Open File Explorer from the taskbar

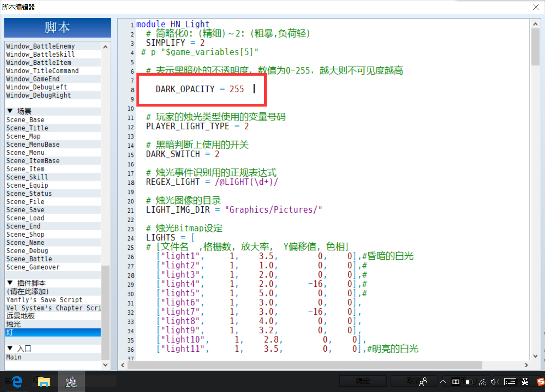pos(44,381)
